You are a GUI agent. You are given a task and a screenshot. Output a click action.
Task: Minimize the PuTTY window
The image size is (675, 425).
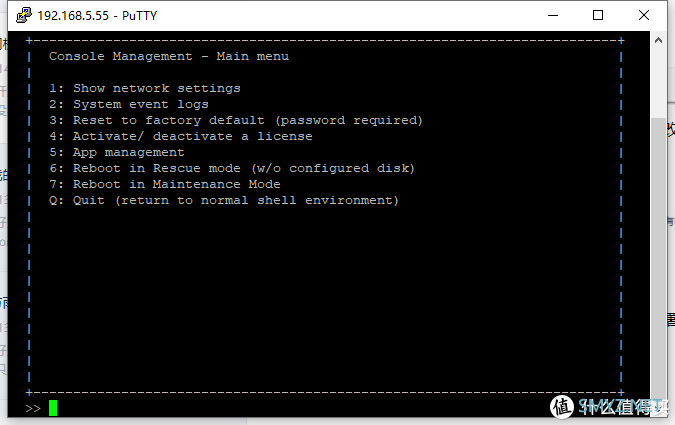click(553, 16)
